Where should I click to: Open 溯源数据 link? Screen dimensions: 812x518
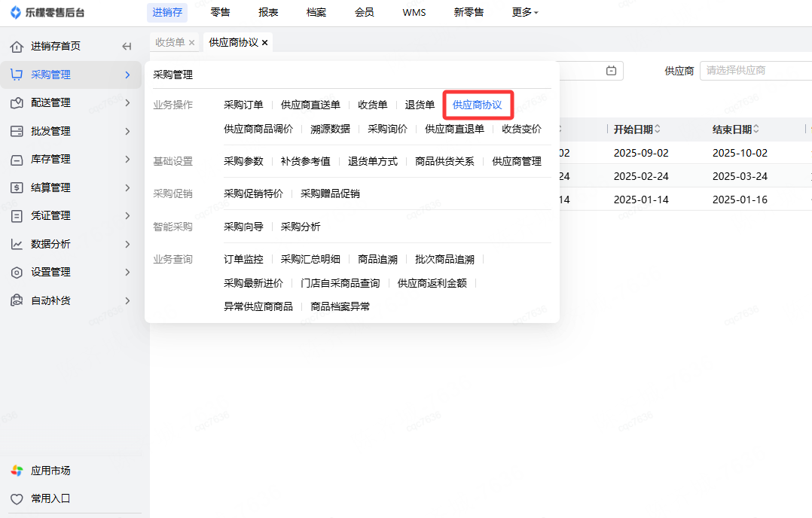click(x=330, y=129)
